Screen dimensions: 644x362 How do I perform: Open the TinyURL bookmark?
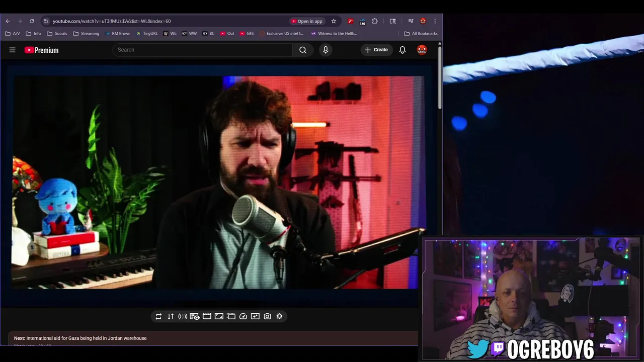click(x=147, y=34)
